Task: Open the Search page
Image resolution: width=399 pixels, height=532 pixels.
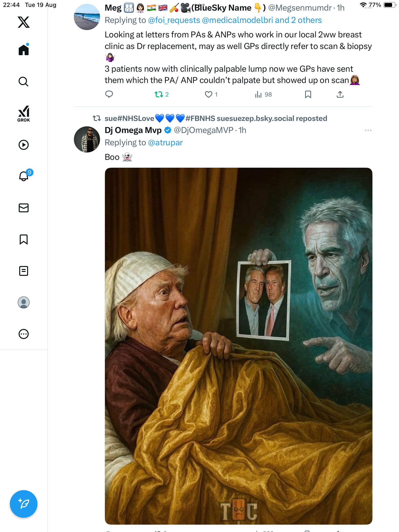Action: click(x=24, y=82)
